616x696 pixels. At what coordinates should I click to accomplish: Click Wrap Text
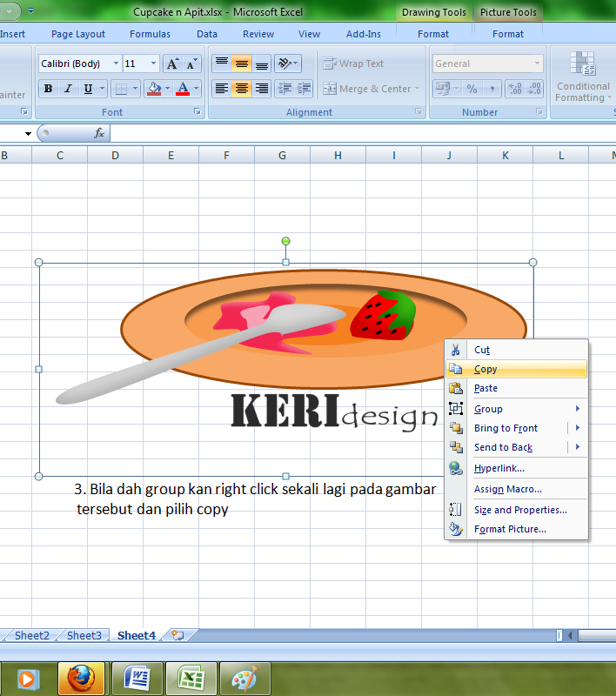point(353,64)
